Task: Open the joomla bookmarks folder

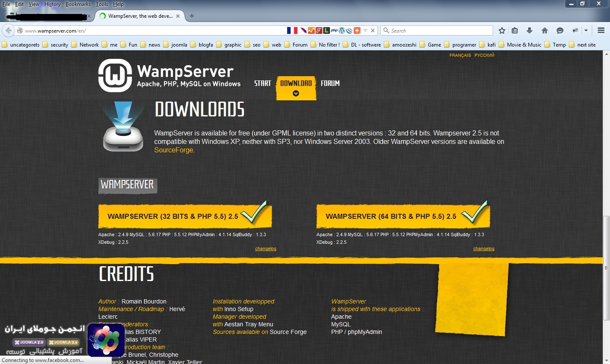Action: [x=175, y=44]
